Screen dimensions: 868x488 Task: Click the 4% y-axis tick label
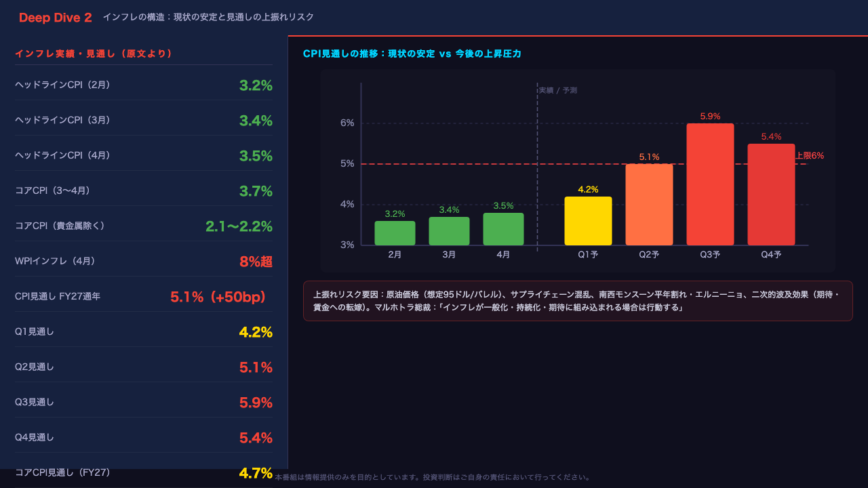pyautogui.click(x=347, y=204)
